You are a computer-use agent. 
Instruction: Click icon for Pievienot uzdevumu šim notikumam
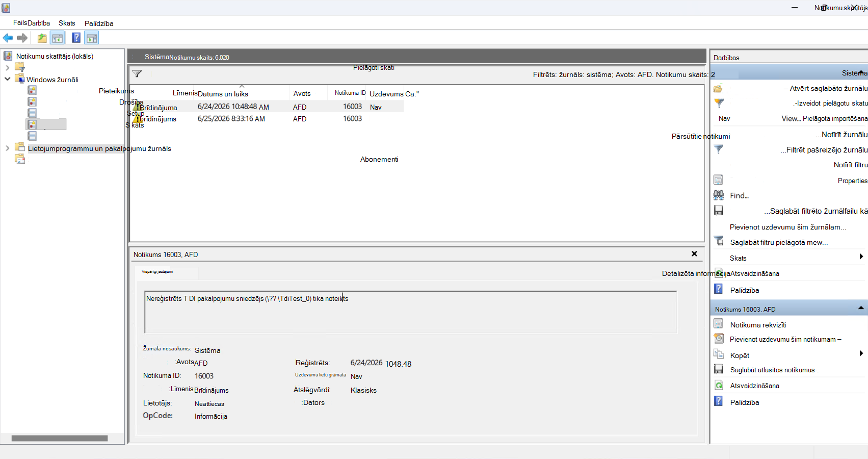[x=719, y=338]
